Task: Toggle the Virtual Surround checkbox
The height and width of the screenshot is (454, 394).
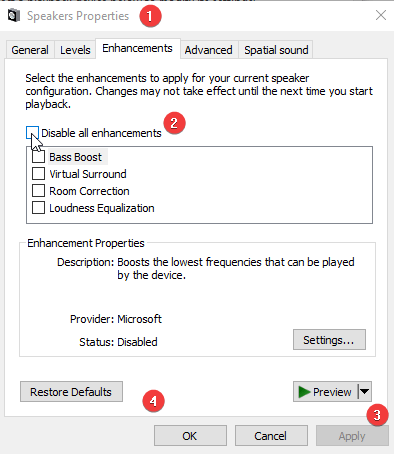Action: click(38, 174)
